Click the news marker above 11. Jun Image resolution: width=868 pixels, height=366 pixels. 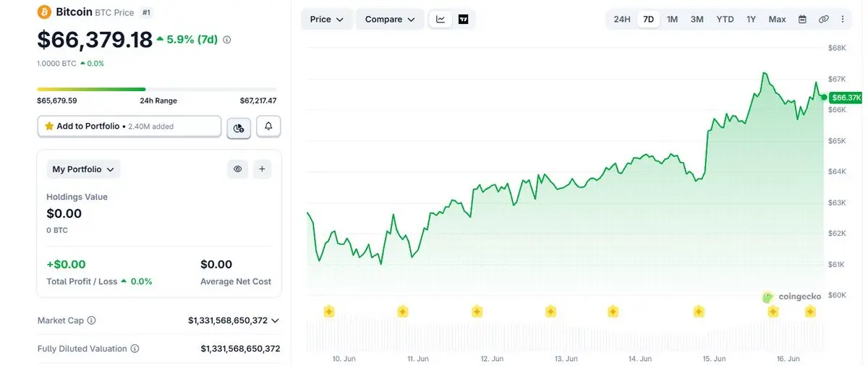tap(403, 312)
